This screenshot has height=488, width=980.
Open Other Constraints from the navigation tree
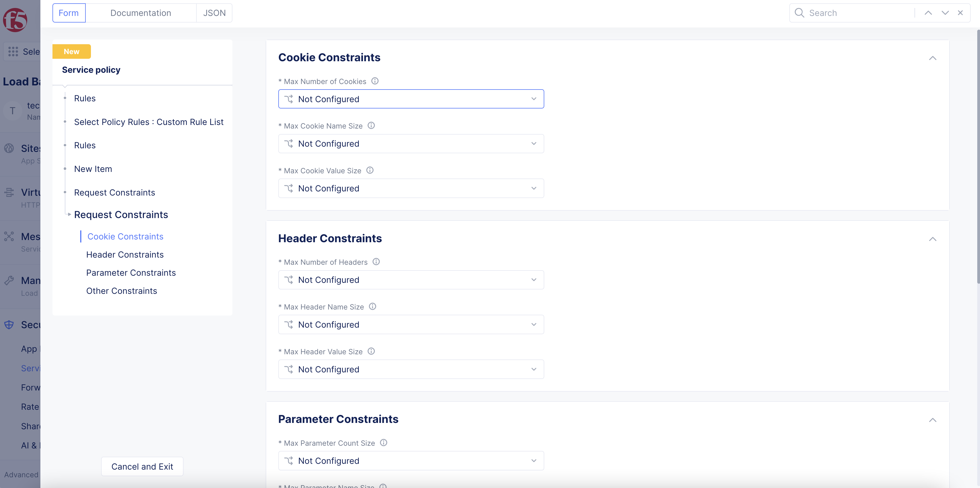[x=122, y=291]
